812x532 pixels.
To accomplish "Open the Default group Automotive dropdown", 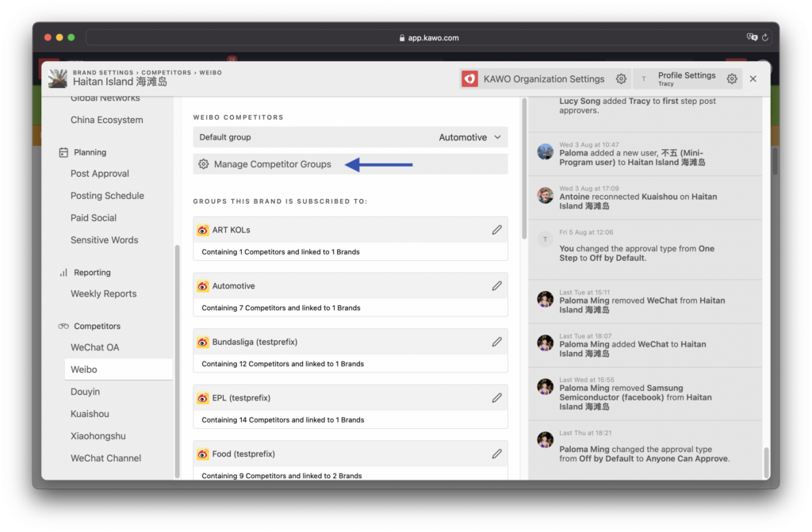I will [350, 137].
